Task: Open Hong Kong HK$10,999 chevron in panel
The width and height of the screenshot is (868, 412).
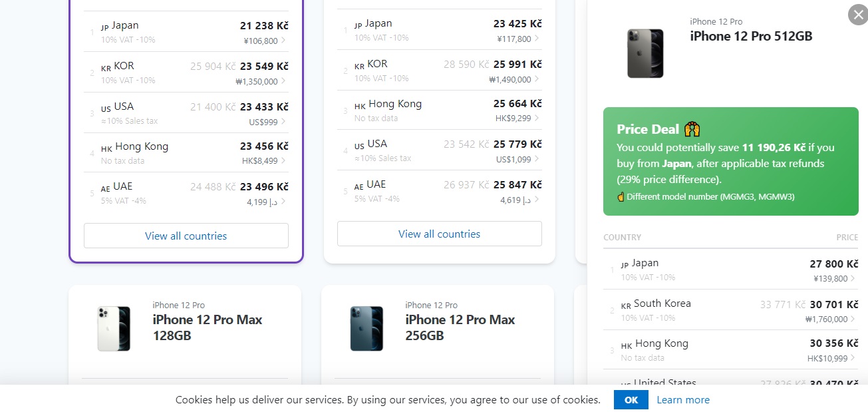Action: point(853,359)
